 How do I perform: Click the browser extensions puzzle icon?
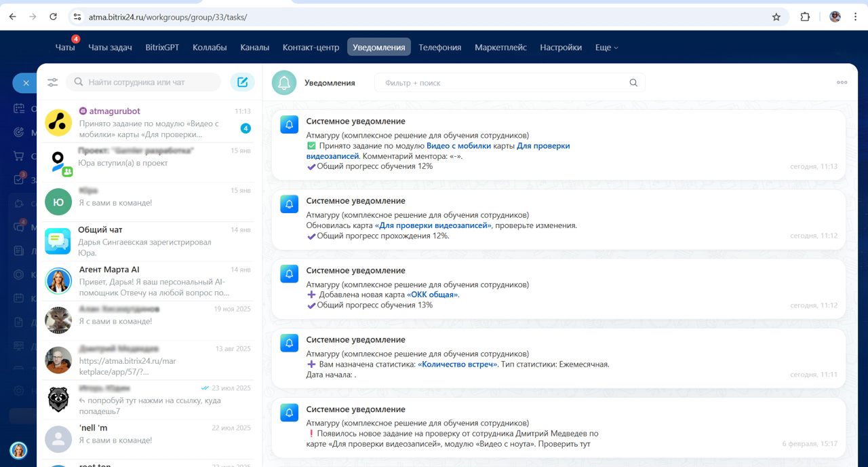click(x=805, y=17)
